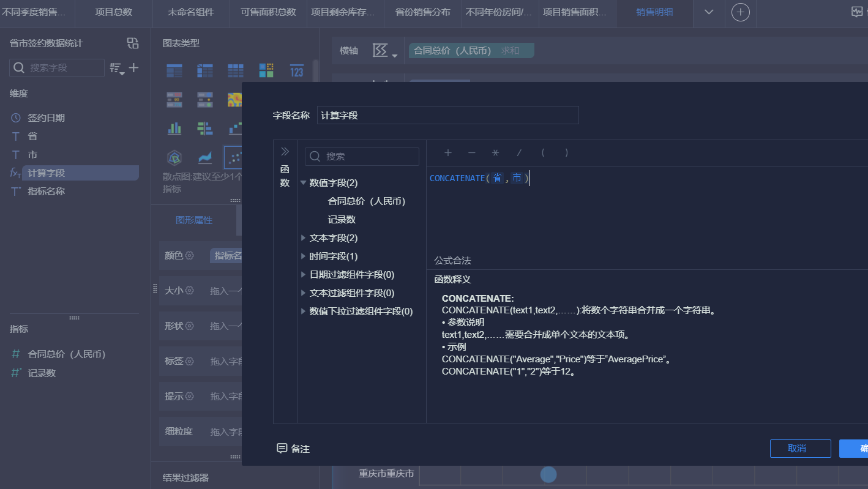The width and height of the screenshot is (868, 489).
Task: Insert right parenthesis into formula
Action: (567, 153)
